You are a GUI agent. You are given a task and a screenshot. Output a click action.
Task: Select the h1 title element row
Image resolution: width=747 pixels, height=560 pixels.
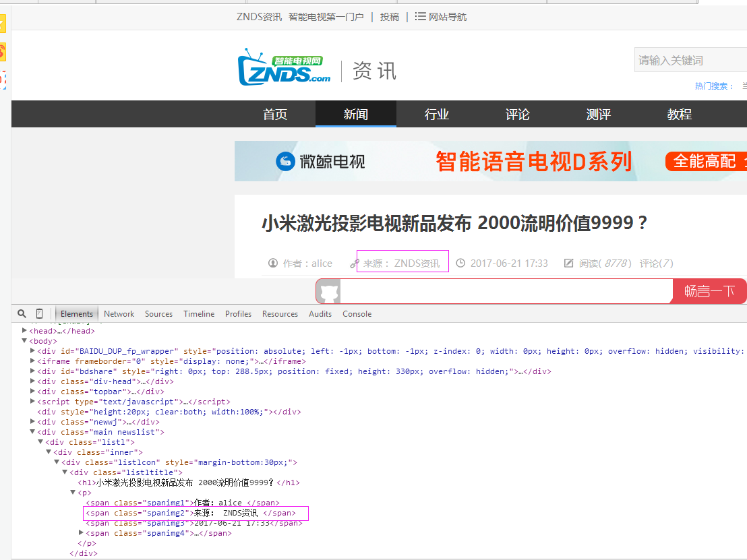tap(189, 483)
